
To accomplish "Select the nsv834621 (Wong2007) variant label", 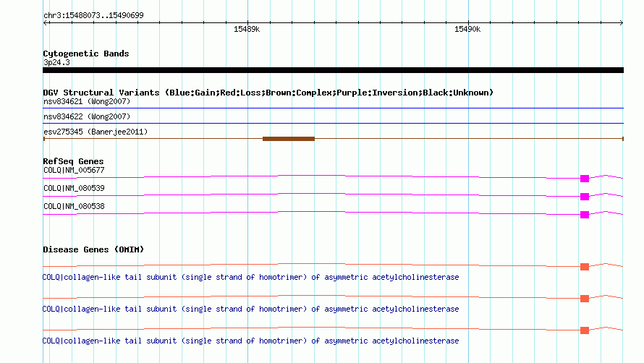I will [87, 101].
